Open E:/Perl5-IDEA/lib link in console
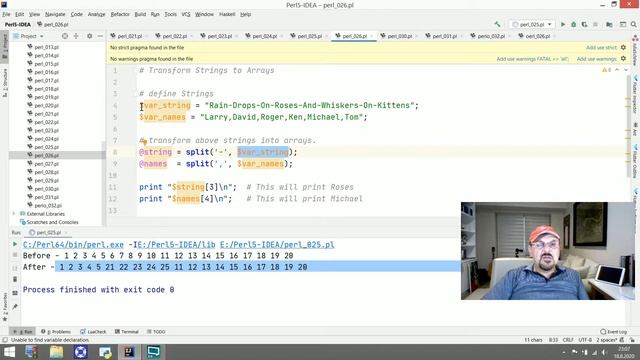The width and height of the screenshot is (640, 360). pyautogui.click(x=176, y=244)
